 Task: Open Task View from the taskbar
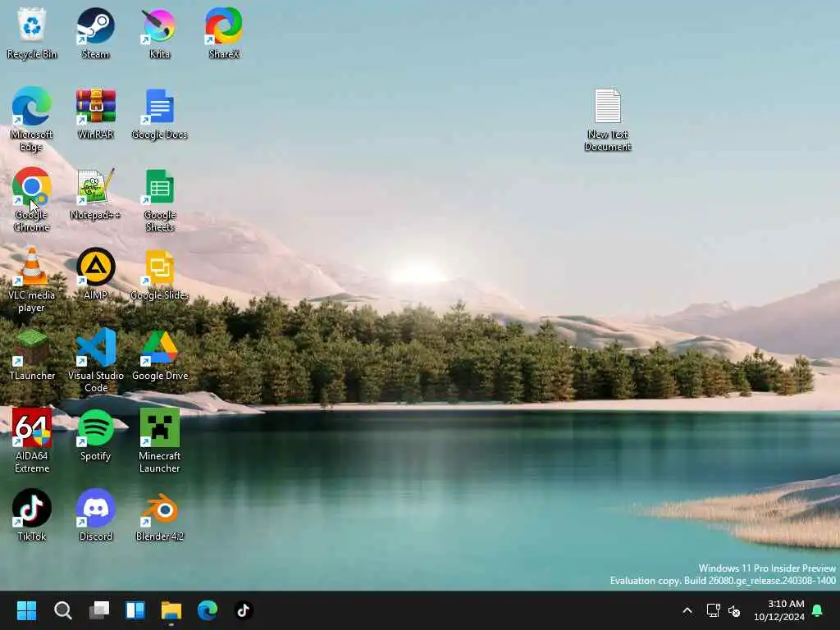99,610
